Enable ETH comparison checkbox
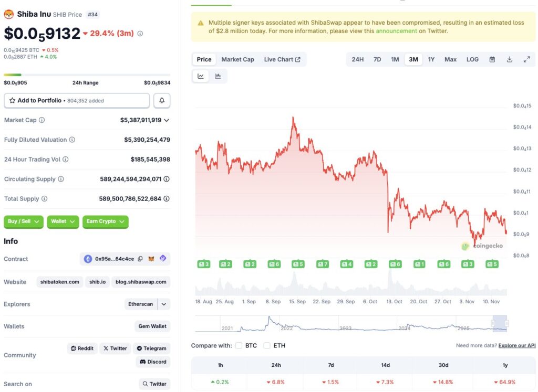The width and height of the screenshot is (538, 392). 266,345
